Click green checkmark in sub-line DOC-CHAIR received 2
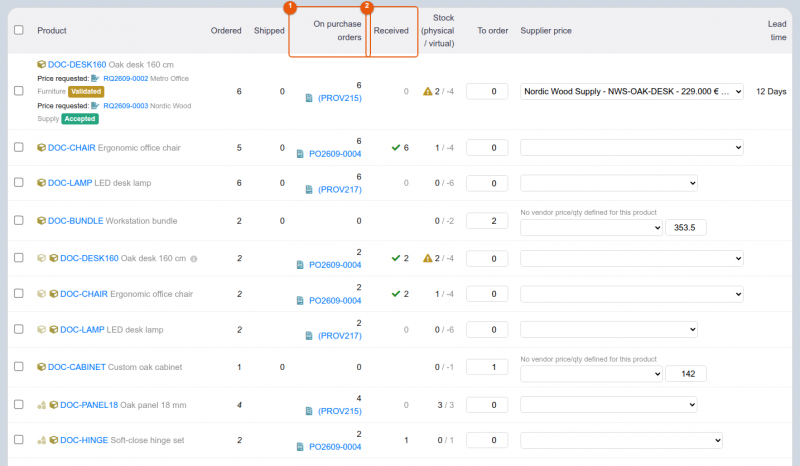The height and width of the screenshot is (466, 800). [x=395, y=294]
